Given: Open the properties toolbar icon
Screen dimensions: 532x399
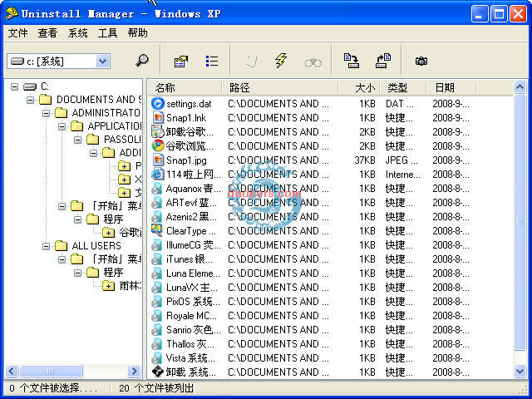Looking at the screenshot, I should tap(181, 62).
